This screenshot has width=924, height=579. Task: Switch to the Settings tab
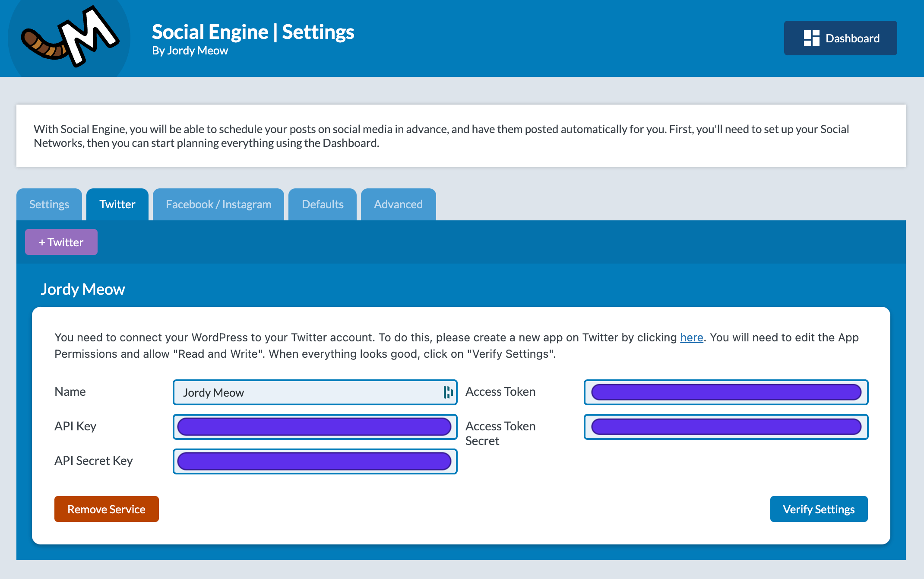[x=49, y=204]
